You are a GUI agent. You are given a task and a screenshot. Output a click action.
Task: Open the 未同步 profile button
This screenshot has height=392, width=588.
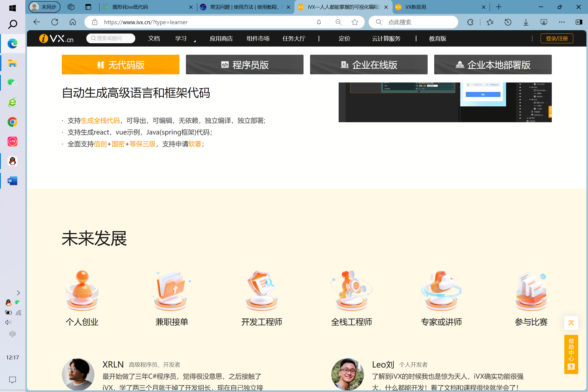pyautogui.click(x=44, y=7)
